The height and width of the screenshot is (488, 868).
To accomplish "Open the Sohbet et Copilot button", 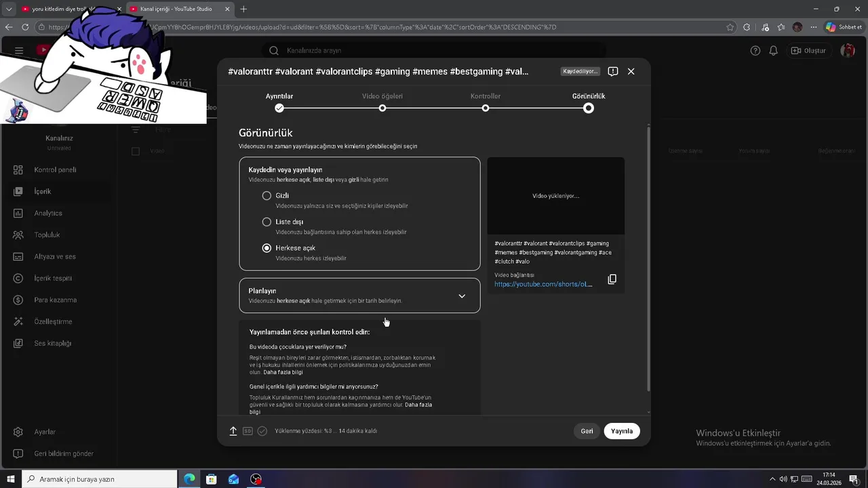I will click(844, 27).
